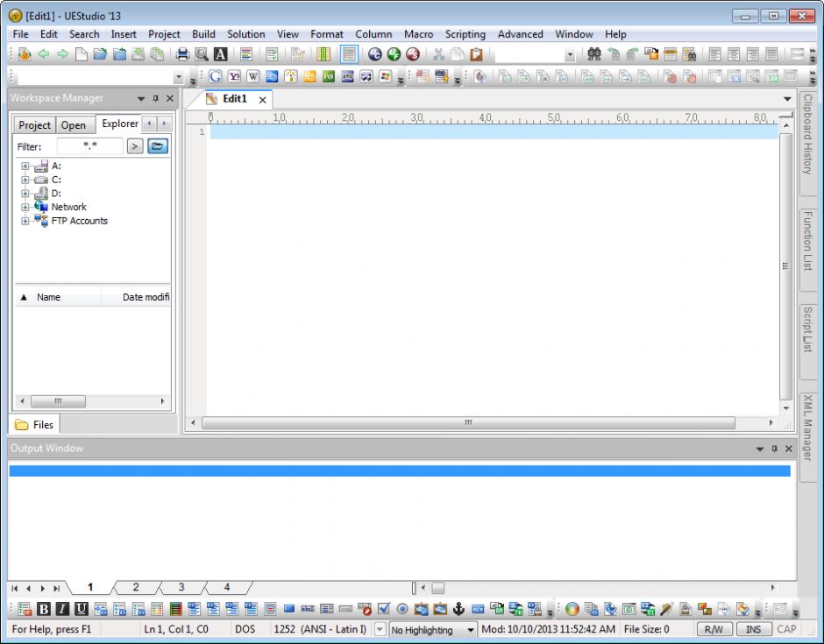This screenshot has height=644, width=824.
Task: Paste from clipboard icon
Action: pos(476,54)
